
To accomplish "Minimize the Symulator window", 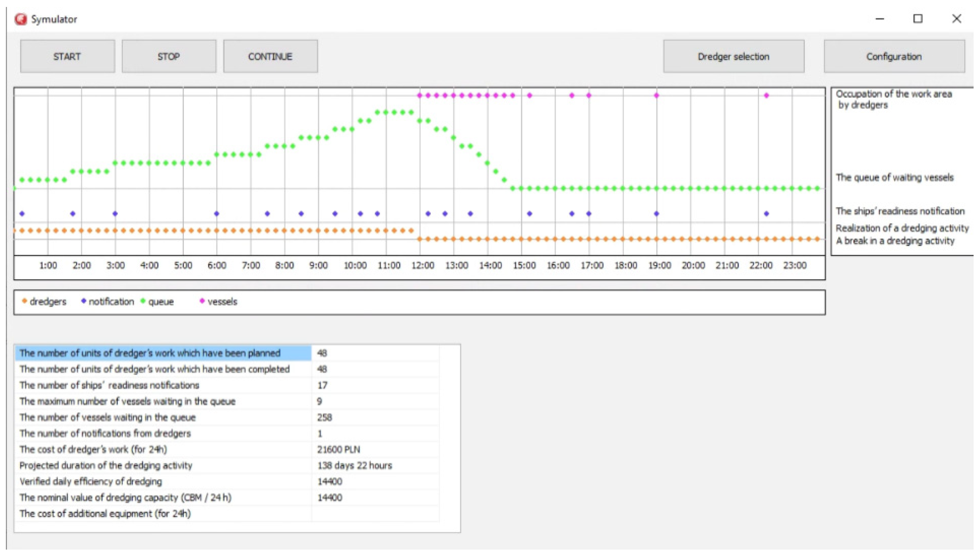I will [x=880, y=19].
